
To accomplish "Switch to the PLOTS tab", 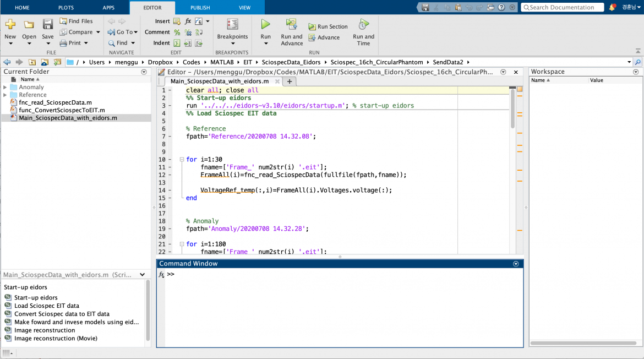I will 66,8.
